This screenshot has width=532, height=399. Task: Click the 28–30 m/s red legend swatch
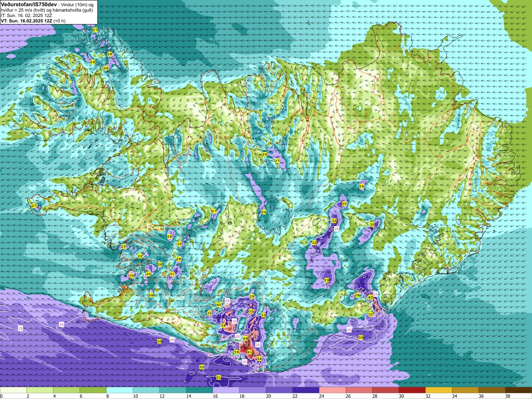click(386, 390)
